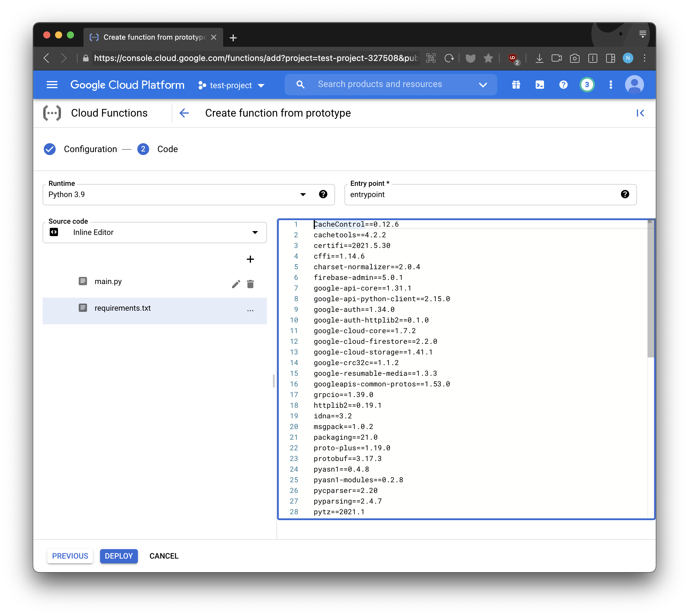Click back arrow next to page title
The height and width of the screenshot is (616, 689).
[x=184, y=113]
